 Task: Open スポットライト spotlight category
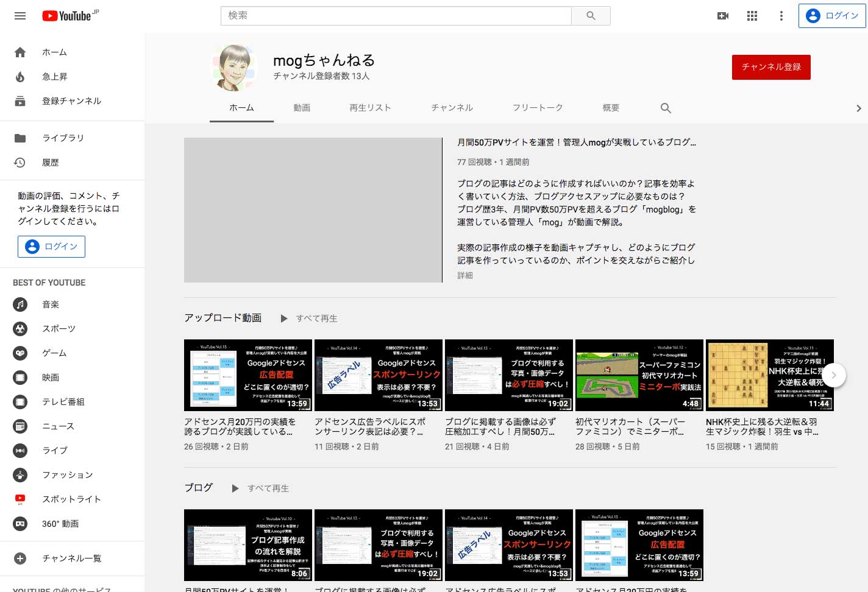[72, 499]
